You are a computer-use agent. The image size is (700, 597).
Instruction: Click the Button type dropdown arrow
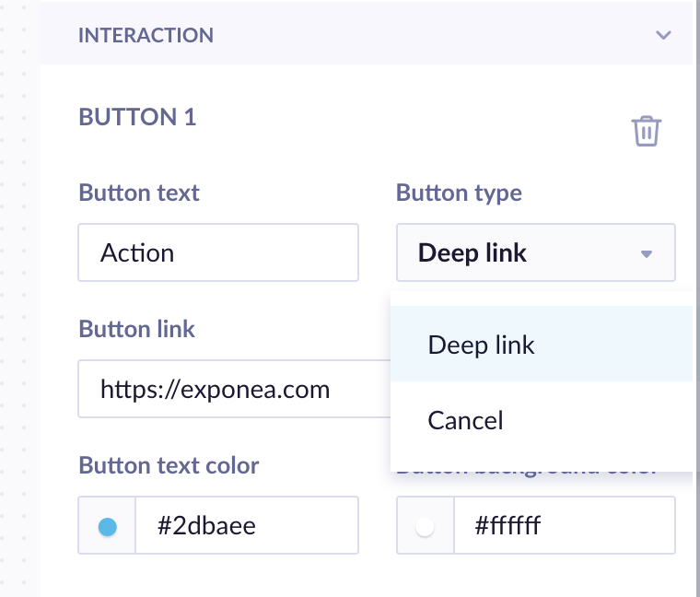(647, 253)
